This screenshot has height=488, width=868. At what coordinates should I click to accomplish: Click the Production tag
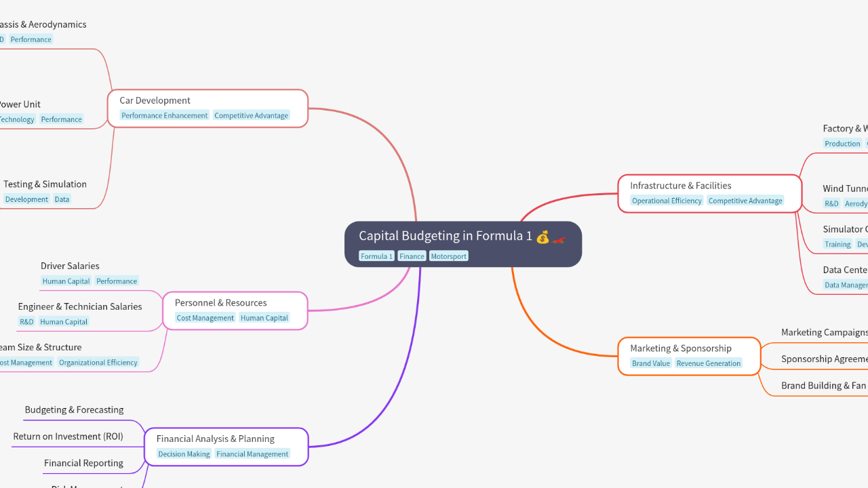[x=842, y=144]
